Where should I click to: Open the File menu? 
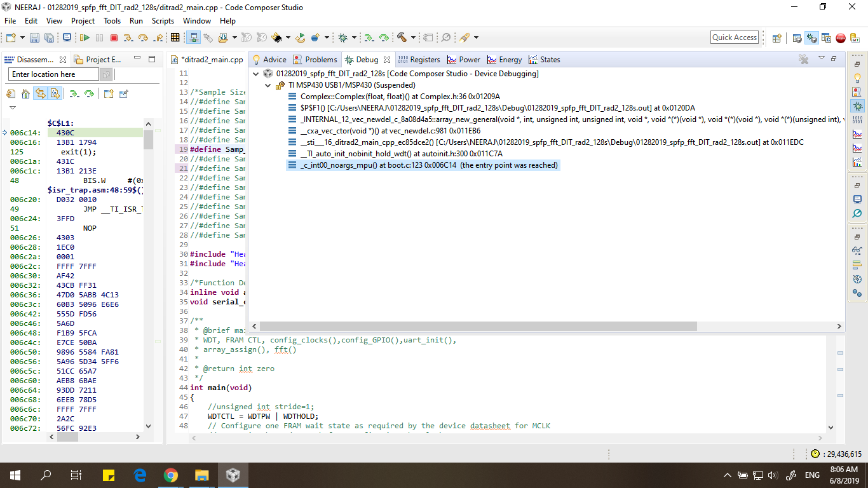click(10, 21)
